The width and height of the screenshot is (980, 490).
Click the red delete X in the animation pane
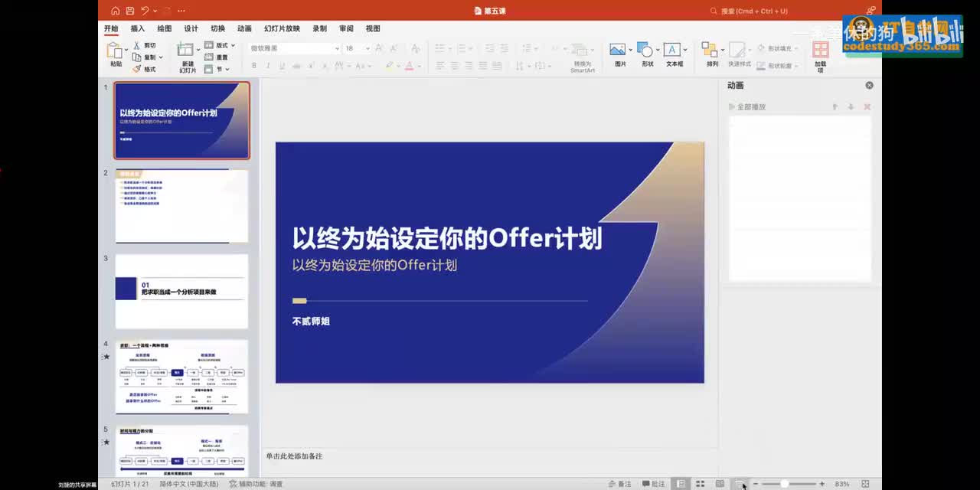867,106
